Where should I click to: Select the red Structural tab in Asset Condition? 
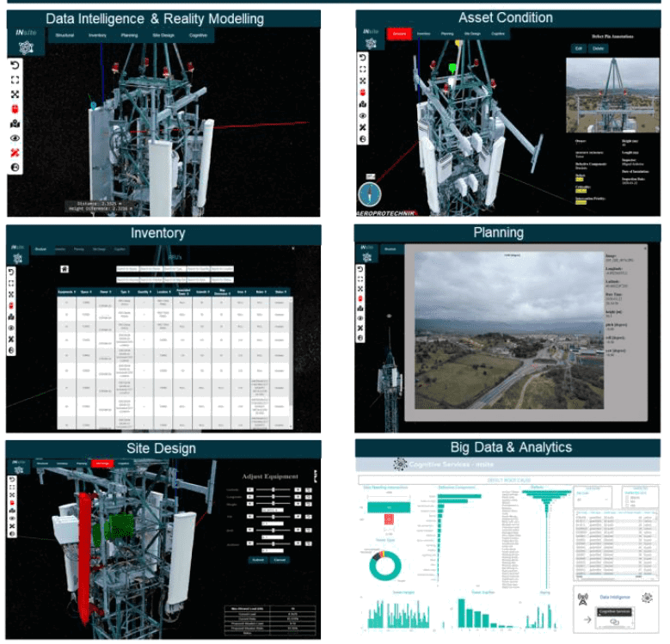click(x=398, y=34)
